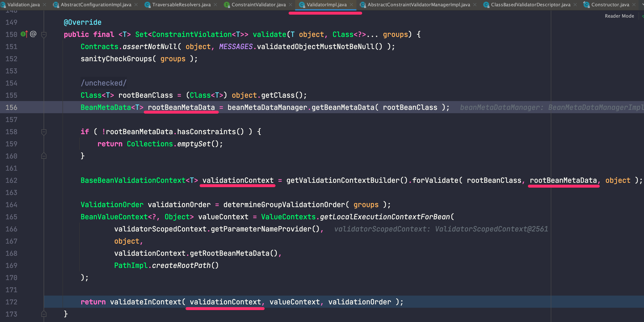The width and height of the screenshot is (644, 322).
Task: Collapse the validate method fold marker
Action: click(44, 34)
